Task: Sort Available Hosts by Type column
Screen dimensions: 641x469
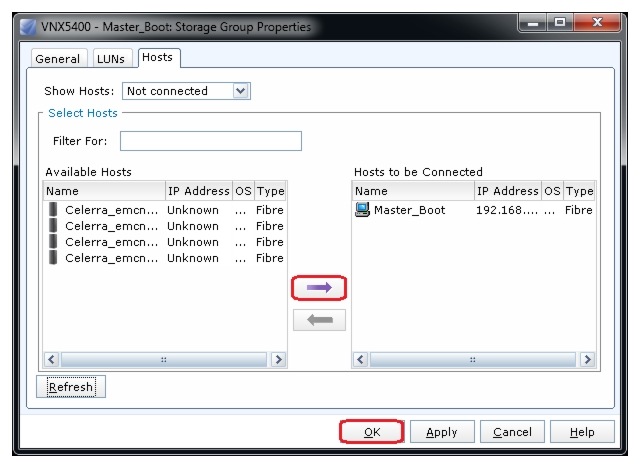Action: coord(270,191)
